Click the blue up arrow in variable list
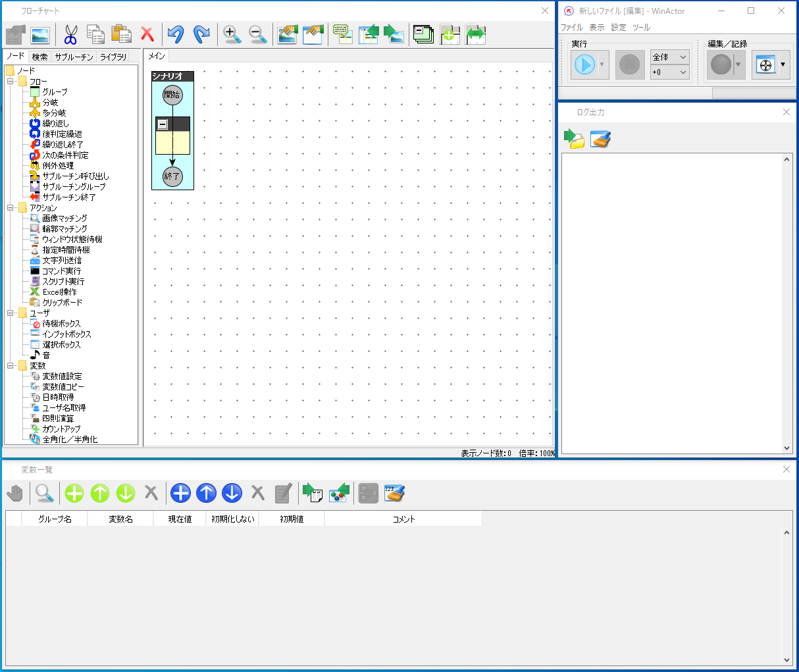 [206, 493]
